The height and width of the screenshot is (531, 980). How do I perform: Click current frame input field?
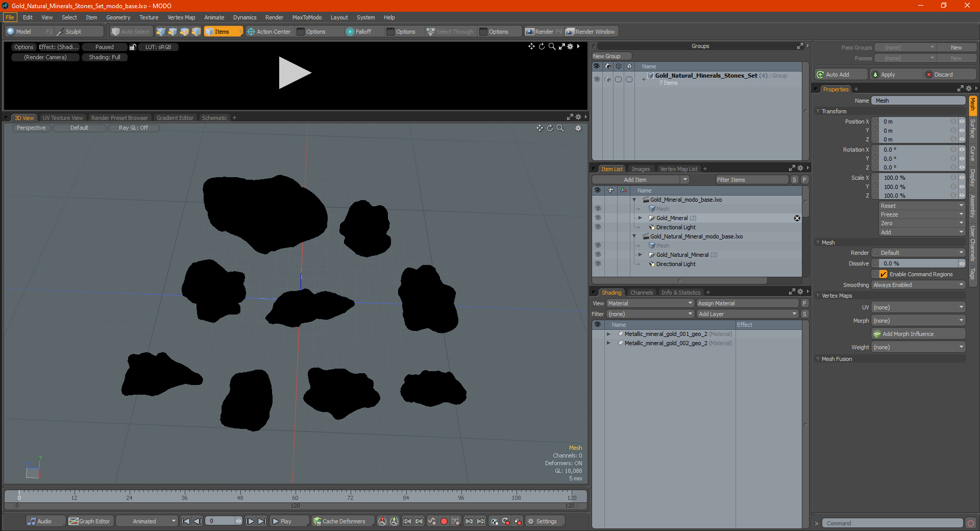coord(220,521)
